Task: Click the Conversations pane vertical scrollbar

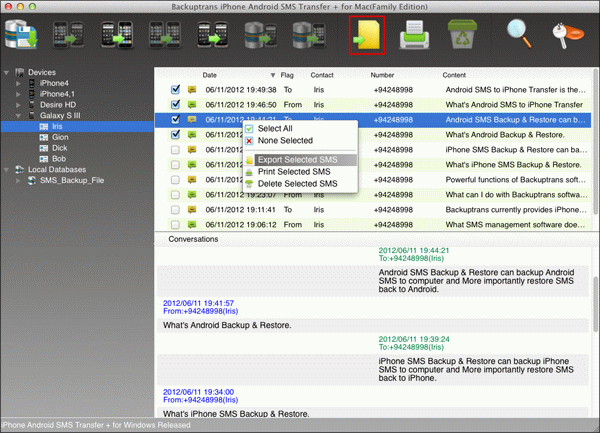Action: point(596,306)
